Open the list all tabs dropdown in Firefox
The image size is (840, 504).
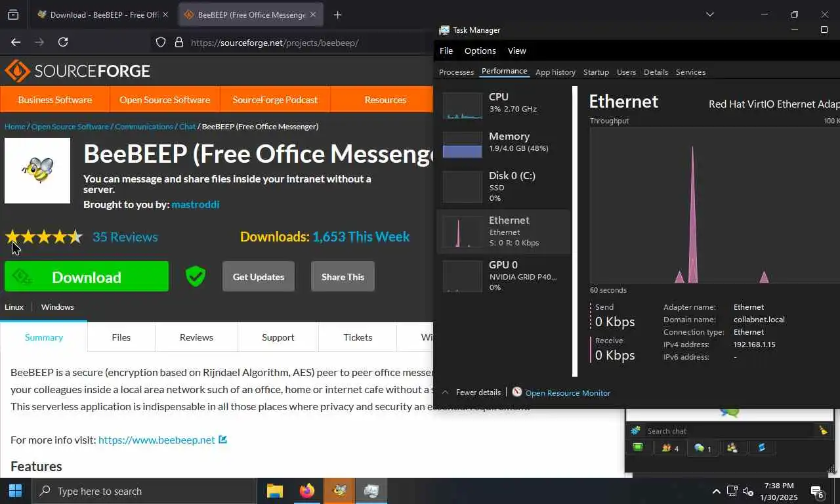point(709,14)
